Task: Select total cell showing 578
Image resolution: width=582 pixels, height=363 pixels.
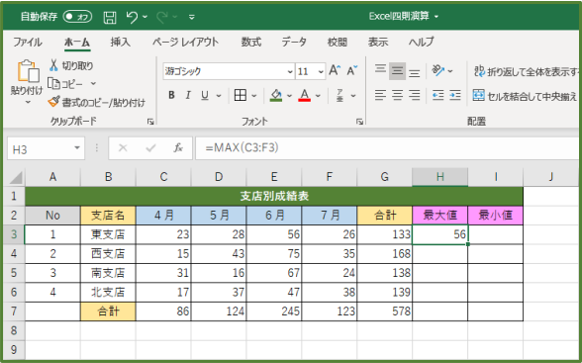Action: (x=385, y=311)
